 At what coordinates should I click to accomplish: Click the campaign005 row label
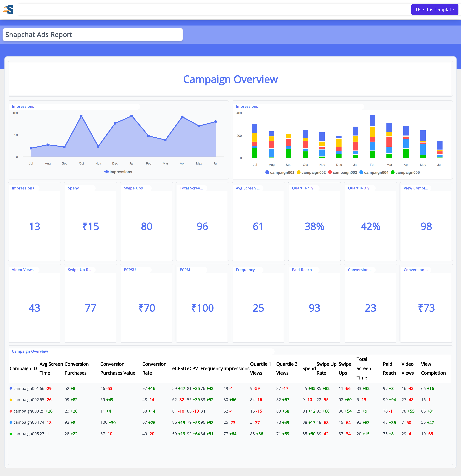(x=26, y=433)
